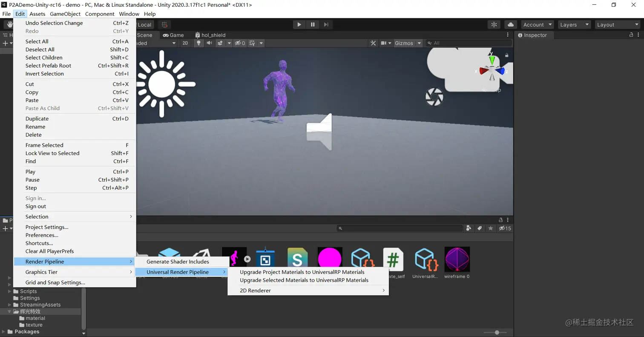This screenshot has height=337, width=644.
Task: Toggle the scene gizmo rotation lock
Action: point(507,55)
